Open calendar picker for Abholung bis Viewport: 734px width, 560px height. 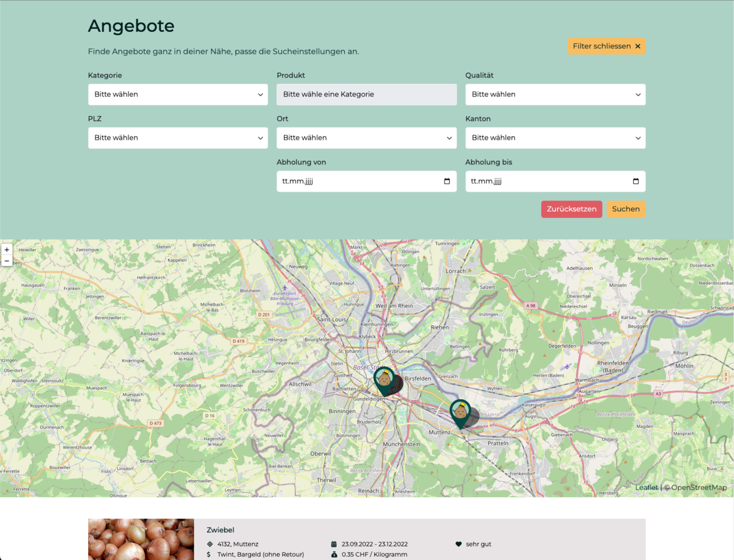tap(636, 182)
